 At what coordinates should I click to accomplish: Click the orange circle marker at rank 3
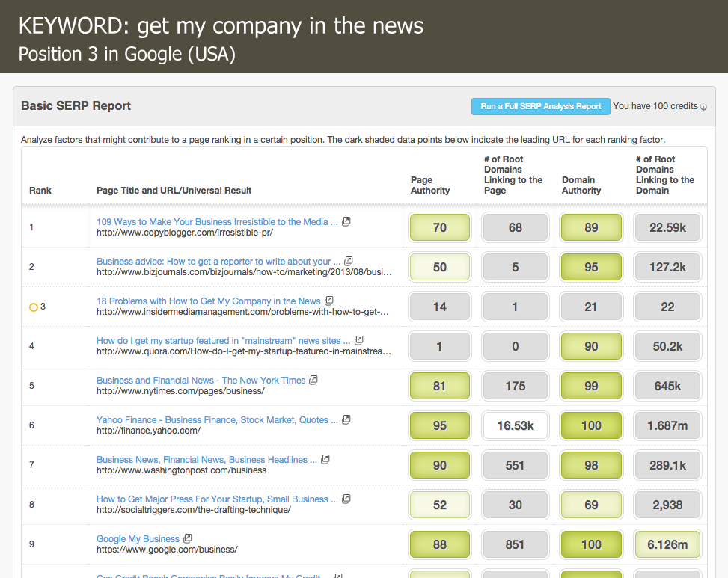pos(34,307)
